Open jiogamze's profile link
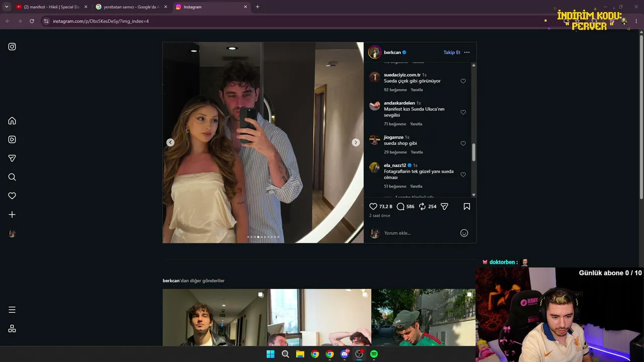 393,137
